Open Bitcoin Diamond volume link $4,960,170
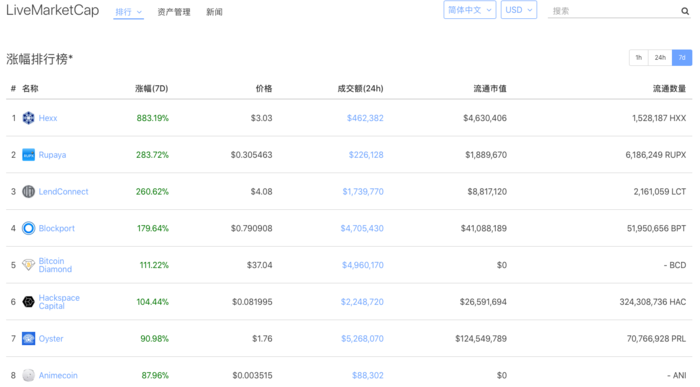This screenshot has height=387, width=700. (x=363, y=265)
